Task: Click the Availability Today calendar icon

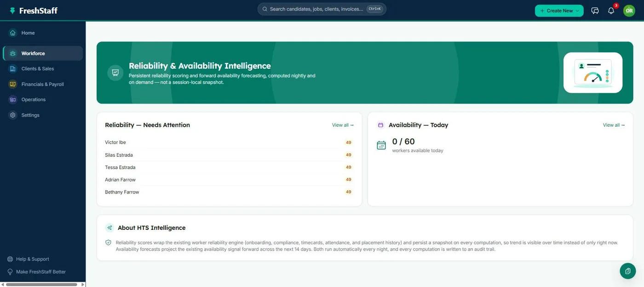Action: [380, 125]
